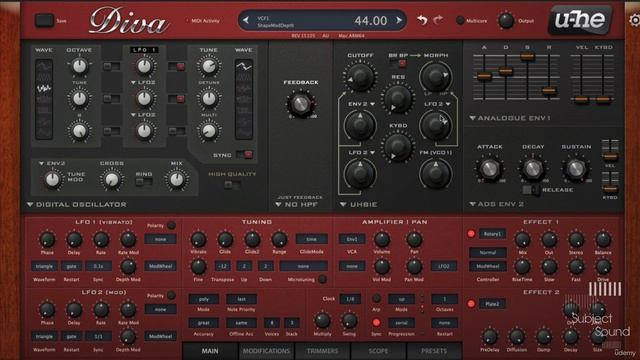The height and width of the screenshot is (360, 640).
Task: Click the oscillator Octave knob
Action: pos(79,66)
